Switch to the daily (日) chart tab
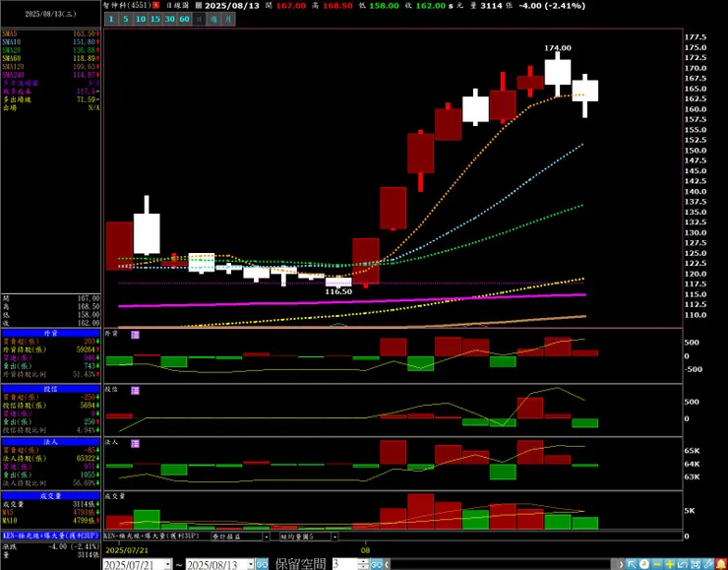 [x=199, y=19]
